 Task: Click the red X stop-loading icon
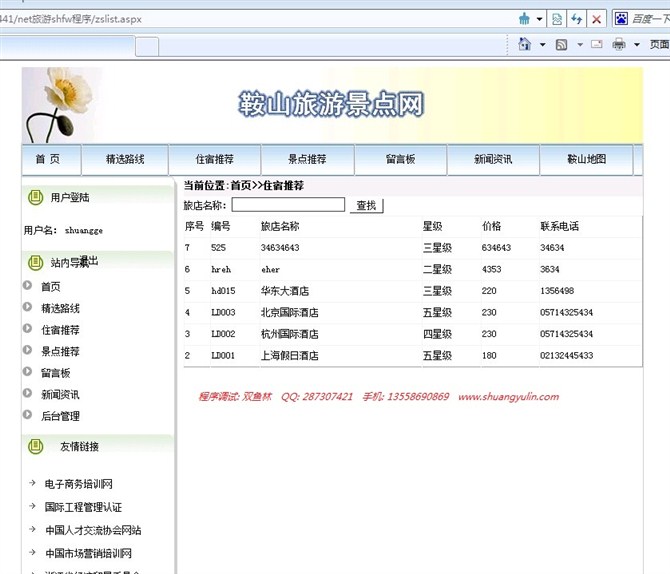[597, 19]
